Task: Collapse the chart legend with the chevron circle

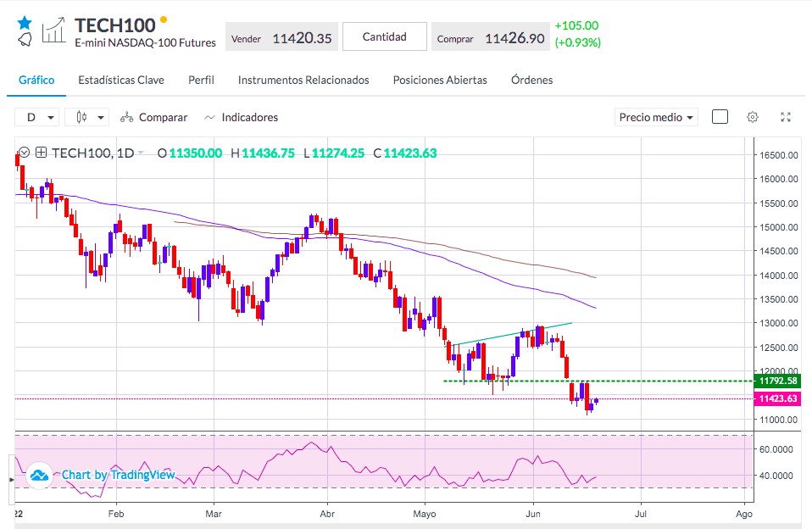Action: 24,153
